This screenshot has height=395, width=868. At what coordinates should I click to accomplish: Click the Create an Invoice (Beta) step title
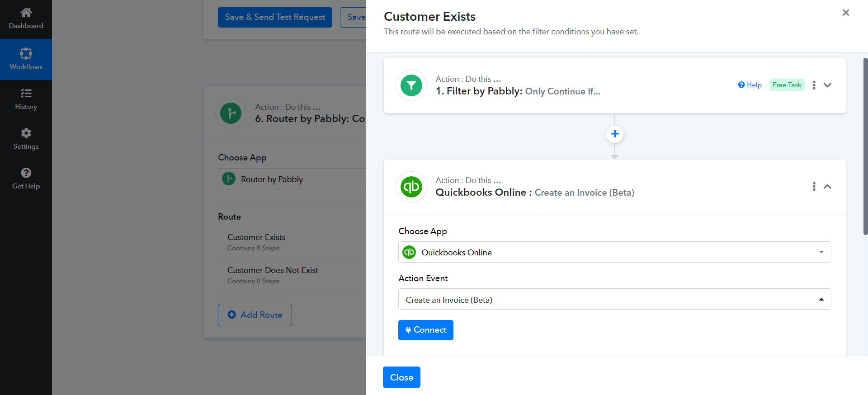pyautogui.click(x=535, y=193)
